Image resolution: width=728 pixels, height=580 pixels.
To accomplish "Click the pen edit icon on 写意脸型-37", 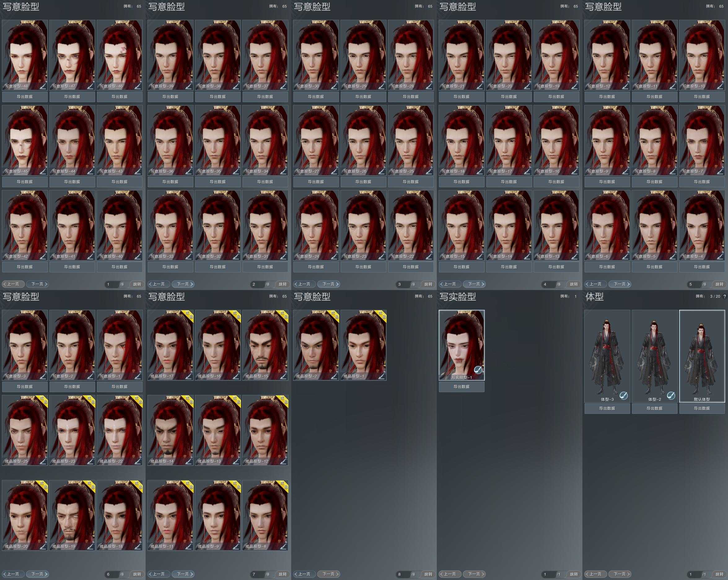I will tap(283, 86).
